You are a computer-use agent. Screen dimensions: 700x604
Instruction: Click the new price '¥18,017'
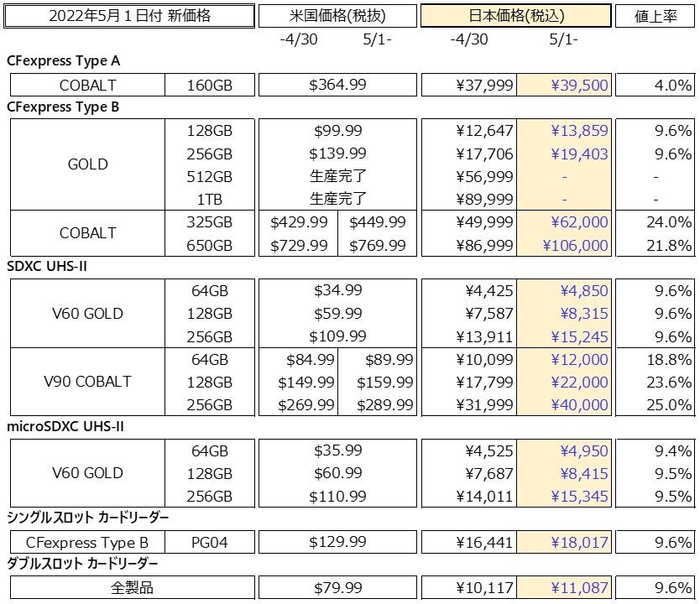pyautogui.click(x=579, y=543)
